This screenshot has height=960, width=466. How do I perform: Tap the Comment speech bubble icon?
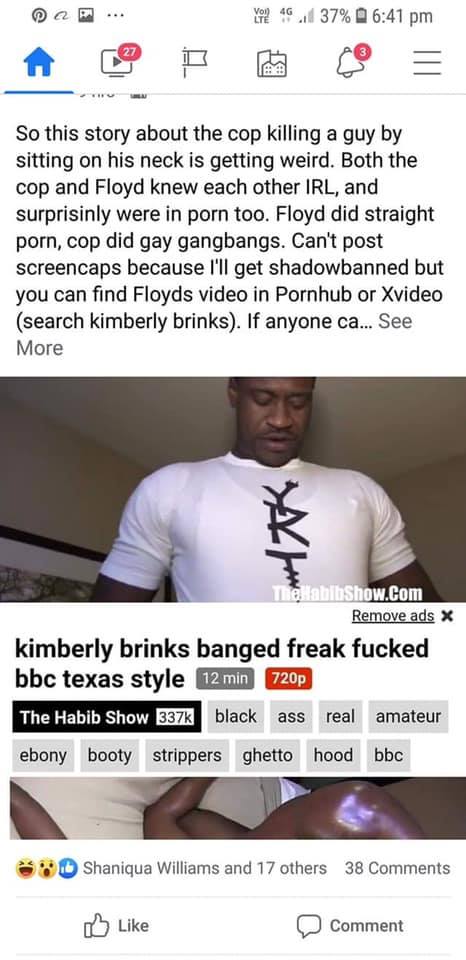309,926
